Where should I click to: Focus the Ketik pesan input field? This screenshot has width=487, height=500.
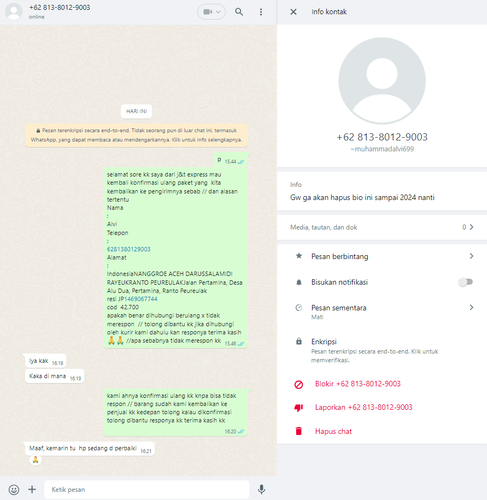click(147, 489)
